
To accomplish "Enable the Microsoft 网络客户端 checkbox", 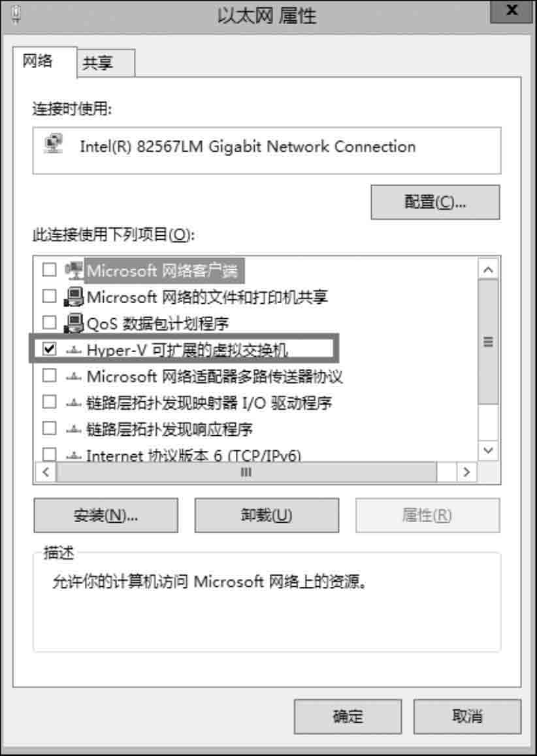I will 49,269.
